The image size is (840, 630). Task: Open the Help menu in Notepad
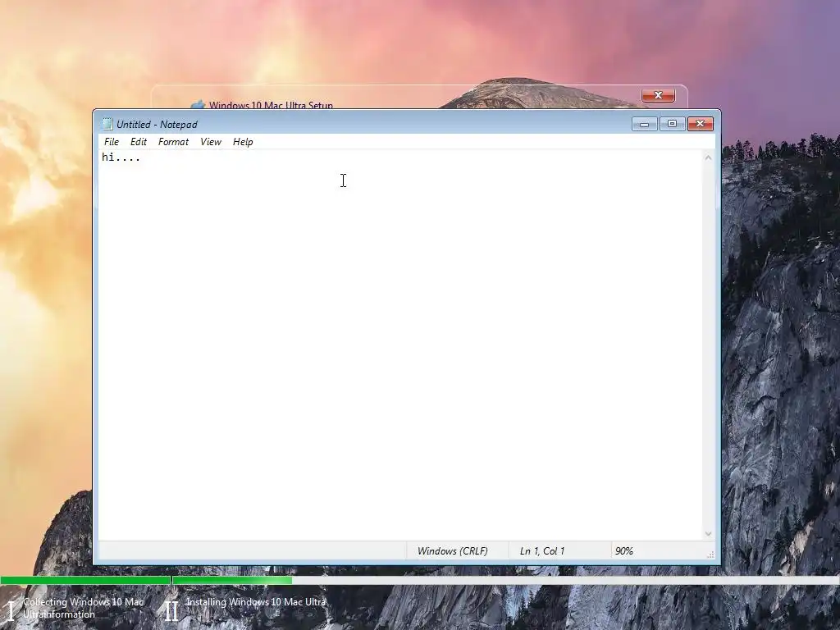click(x=243, y=142)
